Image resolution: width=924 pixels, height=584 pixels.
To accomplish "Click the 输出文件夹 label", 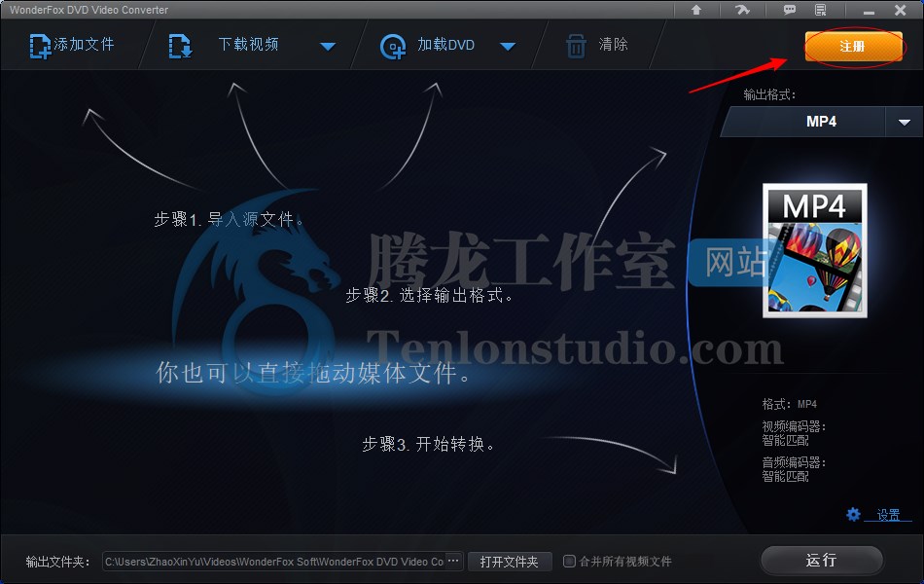I will tap(57, 562).
